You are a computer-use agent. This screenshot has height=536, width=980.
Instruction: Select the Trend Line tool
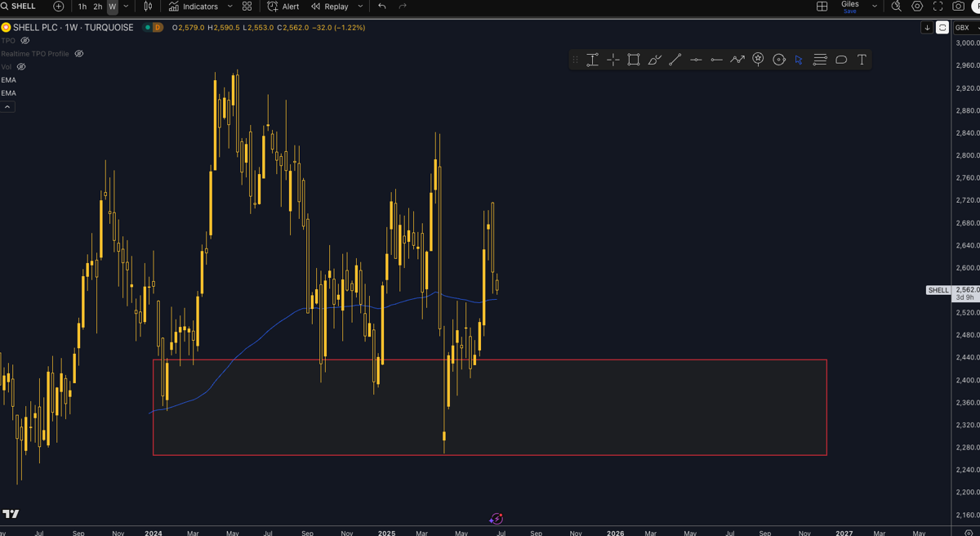click(x=675, y=60)
